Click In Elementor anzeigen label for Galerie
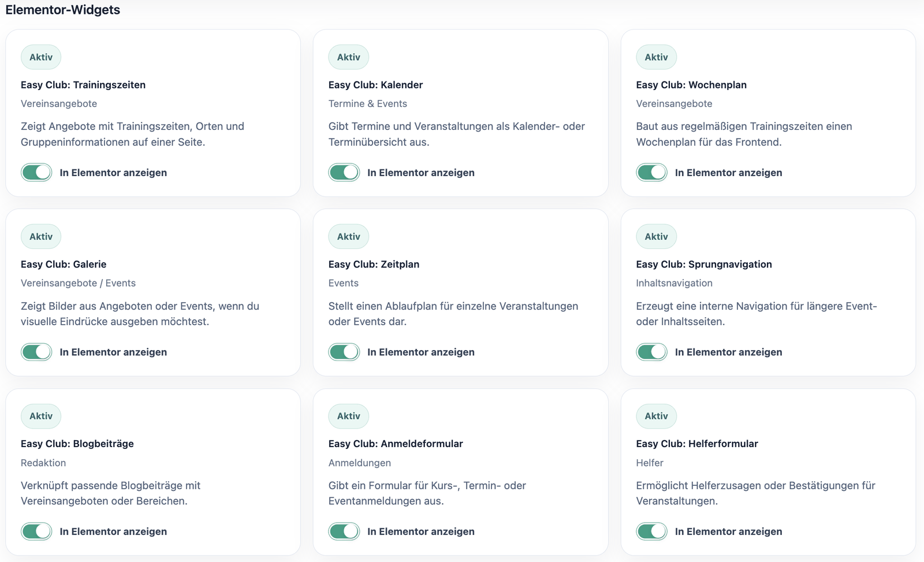The width and height of the screenshot is (924, 562). click(x=113, y=352)
